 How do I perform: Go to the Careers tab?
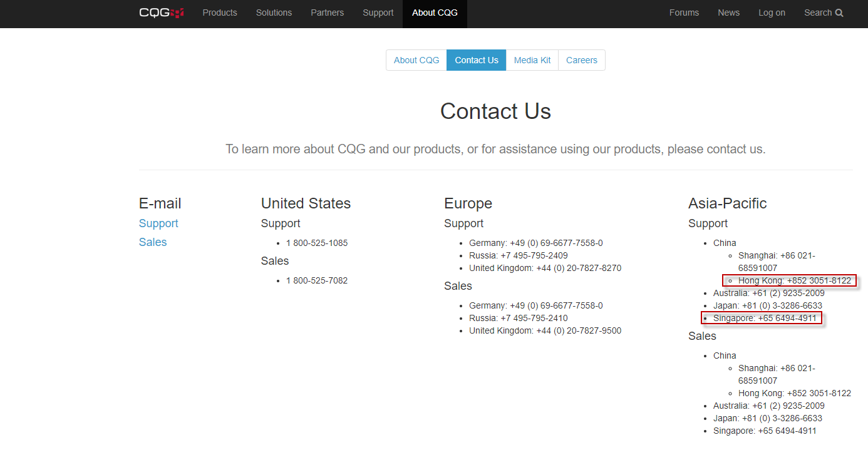click(x=582, y=60)
